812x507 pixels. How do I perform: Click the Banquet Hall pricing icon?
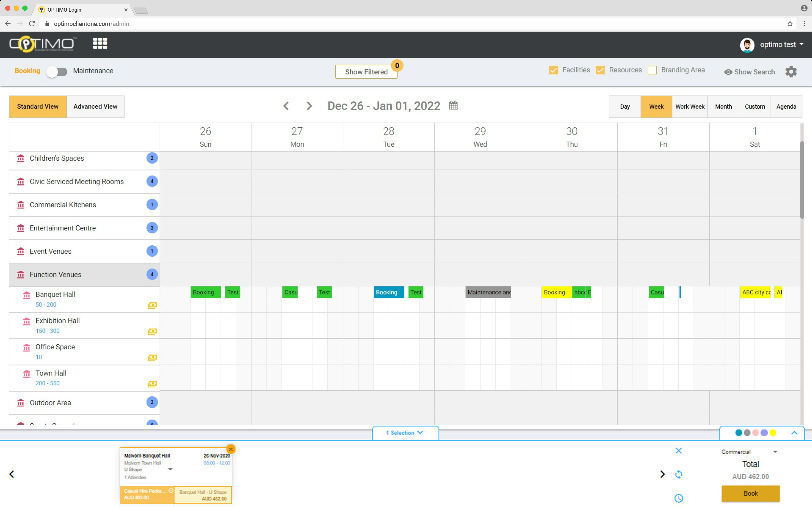152,305
